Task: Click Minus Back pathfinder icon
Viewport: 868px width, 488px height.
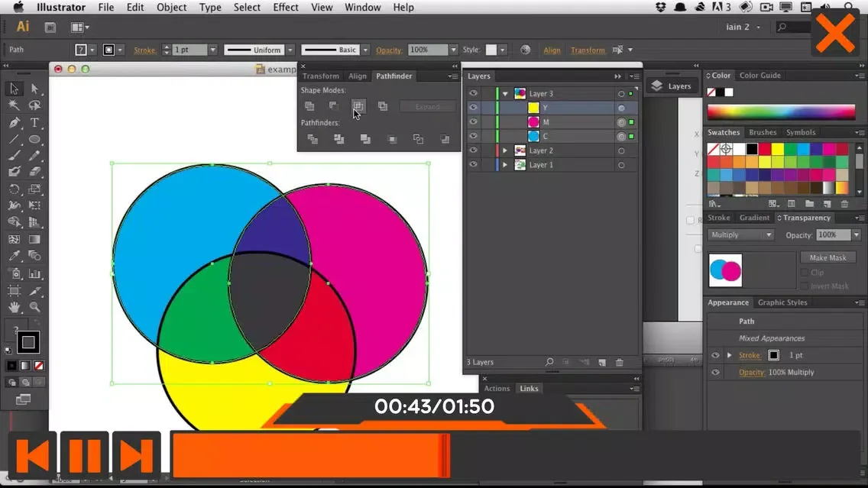Action: point(445,140)
